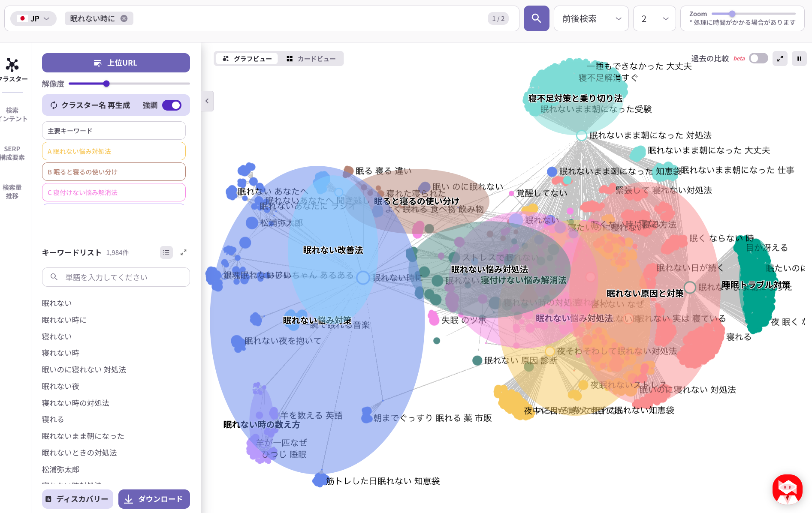The height and width of the screenshot is (513, 812).
Task: Open the depth dropdown showing 2
Action: [x=655, y=18]
